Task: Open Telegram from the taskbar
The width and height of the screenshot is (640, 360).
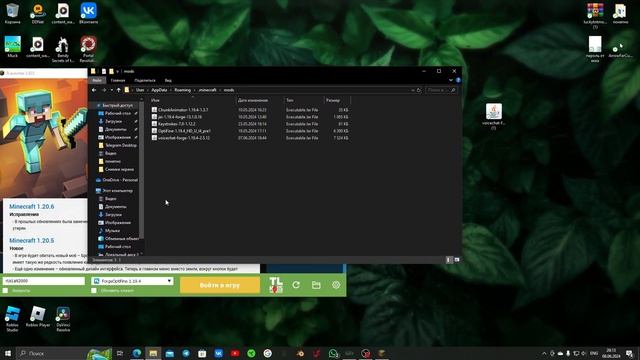Action: tap(186, 353)
